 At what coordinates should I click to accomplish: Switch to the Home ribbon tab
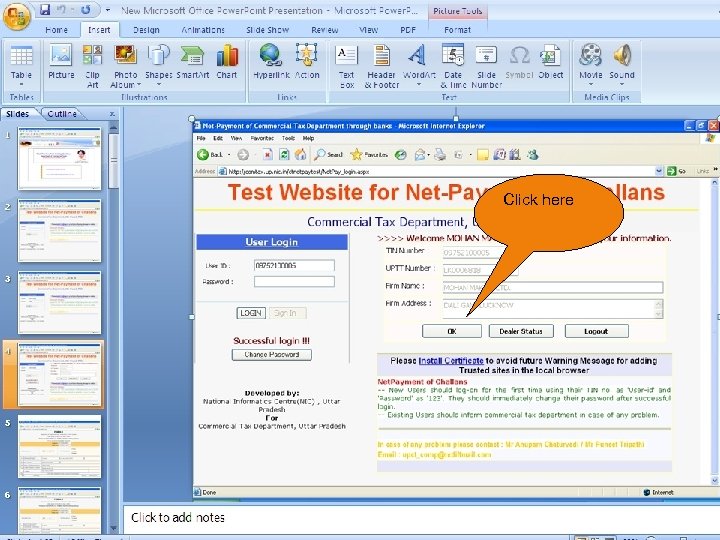point(56,30)
